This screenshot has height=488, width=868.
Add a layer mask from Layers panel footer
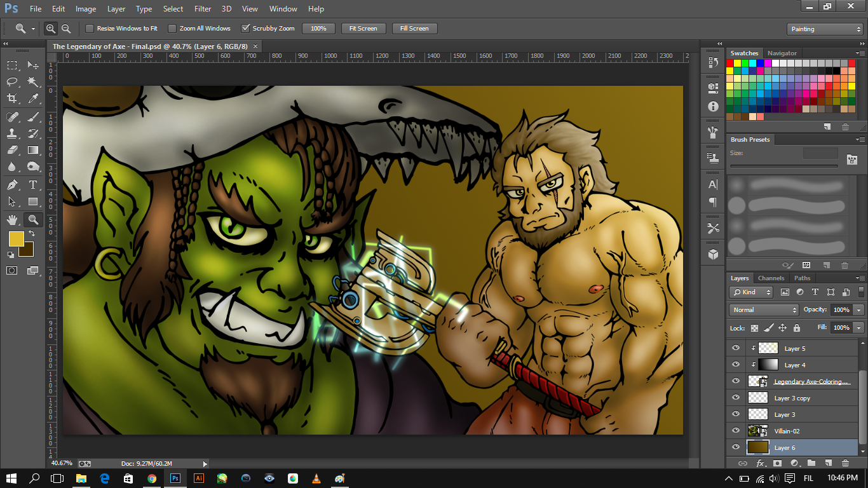[x=777, y=463]
